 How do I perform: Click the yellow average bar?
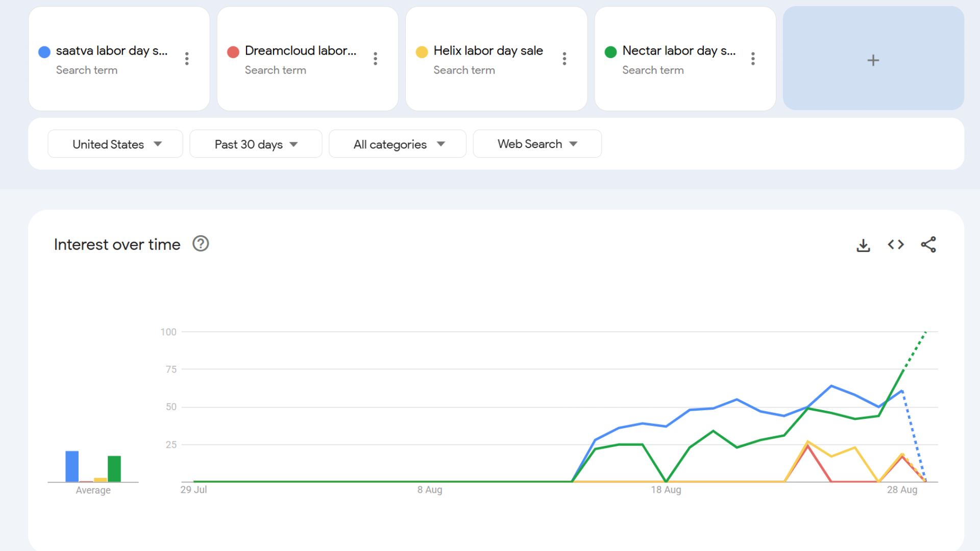point(101,480)
